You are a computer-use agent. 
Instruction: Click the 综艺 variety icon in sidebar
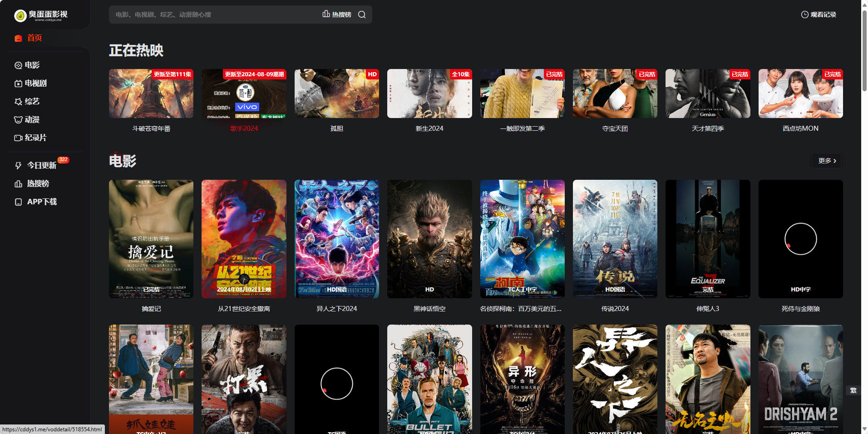18,102
